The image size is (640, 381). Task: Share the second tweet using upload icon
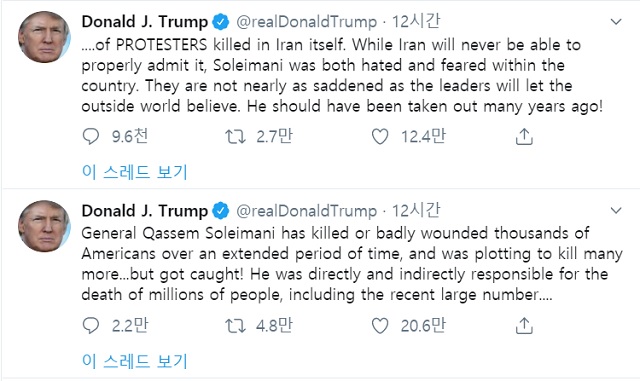[x=524, y=325]
